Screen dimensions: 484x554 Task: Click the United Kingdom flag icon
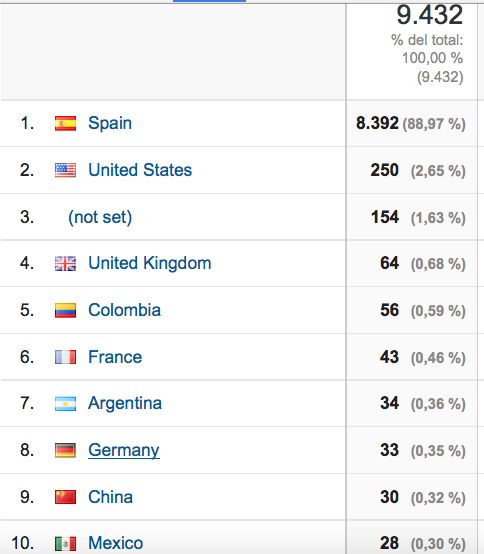(x=65, y=264)
